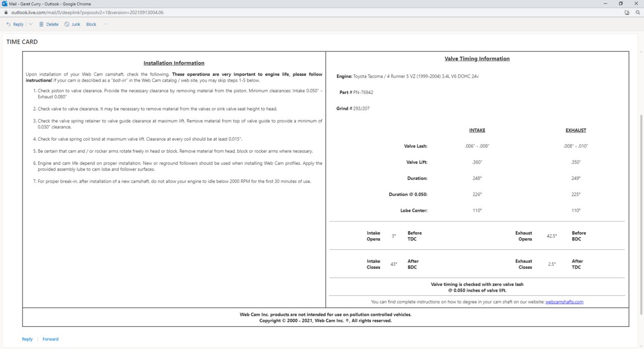Click exhaust valve lash .008" - .010"

pos(576,146)
